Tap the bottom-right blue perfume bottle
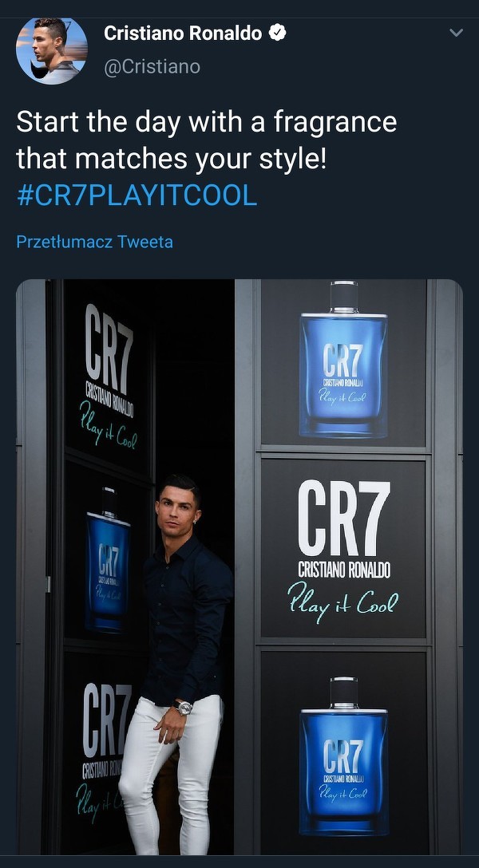The height and width of the screenshot is (868, 479). (344, 756)
